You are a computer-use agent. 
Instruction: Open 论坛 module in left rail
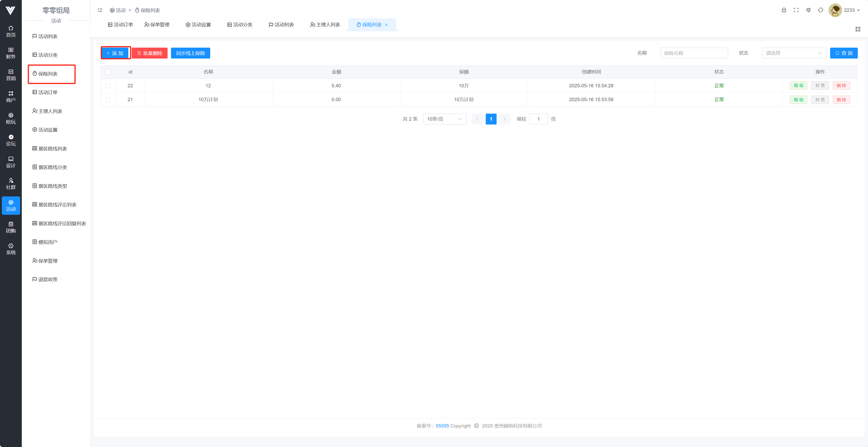pos(11,140)
